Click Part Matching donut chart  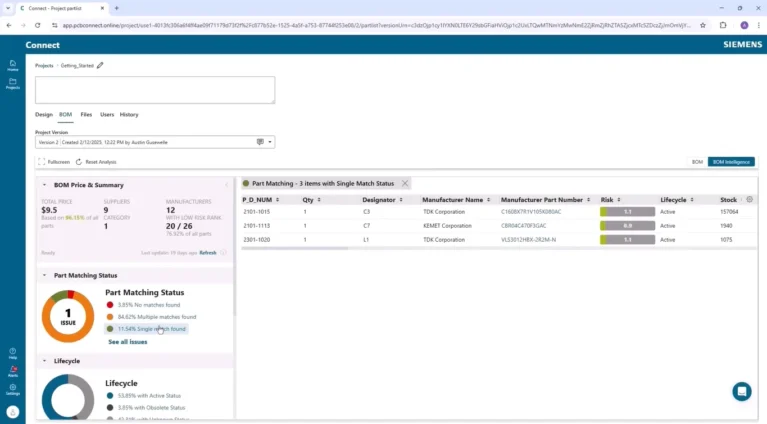(68, 316)
